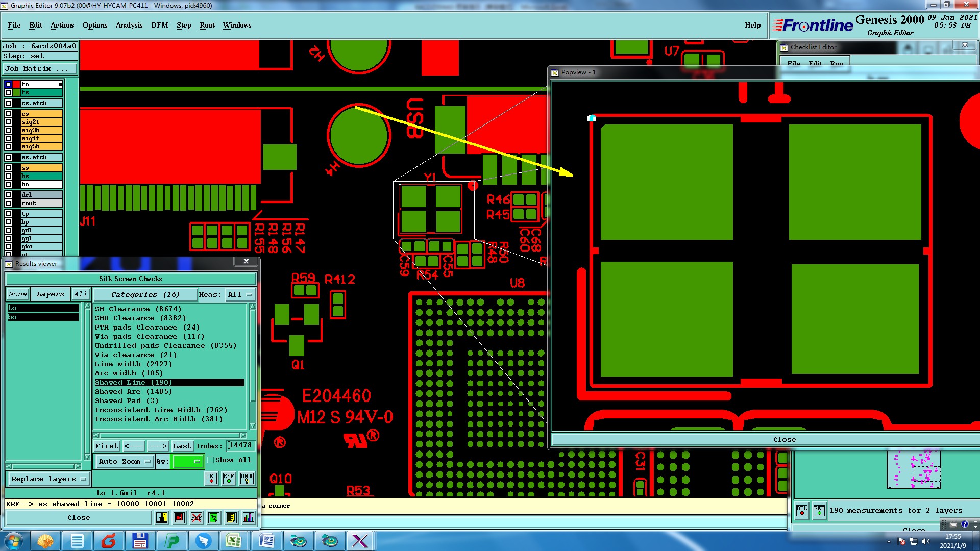Open the green Sv severity dropdown
Screen dimensions: 980x551
[x=188, y=461]
